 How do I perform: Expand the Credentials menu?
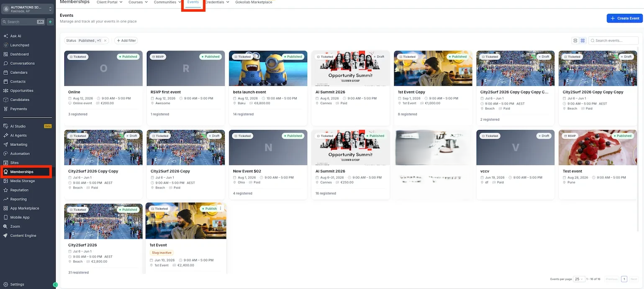click(217, 2)
